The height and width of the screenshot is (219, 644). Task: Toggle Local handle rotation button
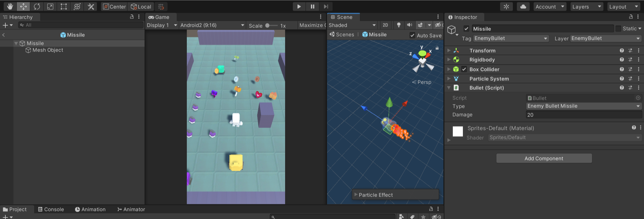(x=141, y=6)
